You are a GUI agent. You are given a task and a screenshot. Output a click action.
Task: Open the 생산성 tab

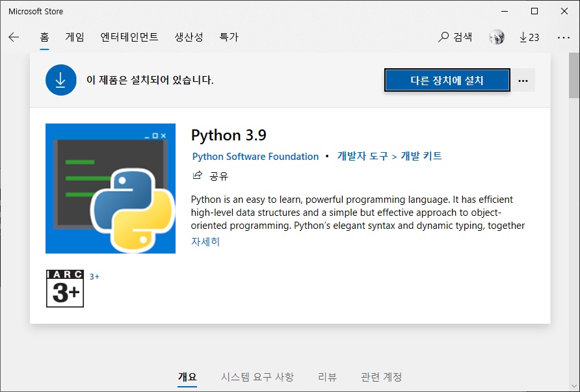point(189,37)
